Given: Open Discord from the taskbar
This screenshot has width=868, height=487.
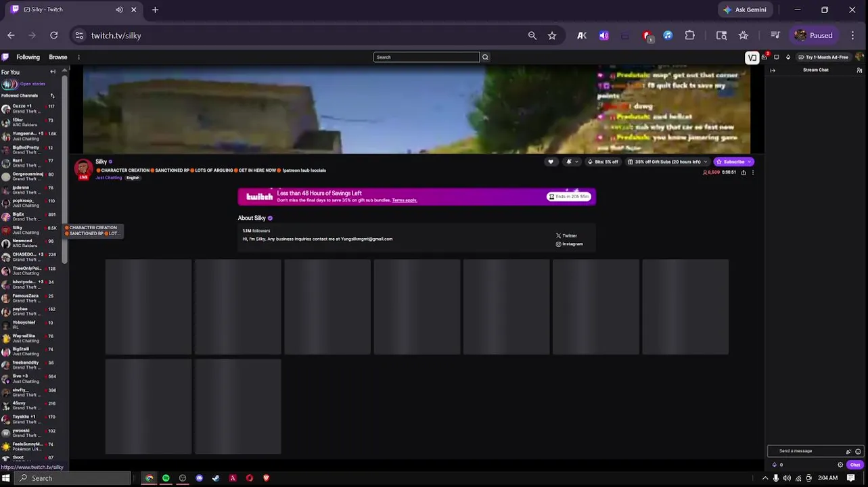Looking at the screenshot, I should (199, 478).
